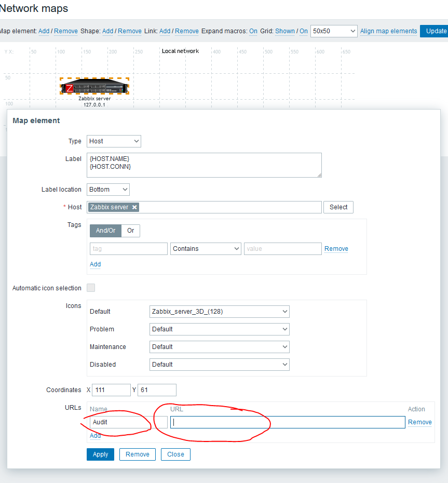Viewport: 448px width, 483px height.
Task: Add a new URL row
Action: click(x=95, y=436)
